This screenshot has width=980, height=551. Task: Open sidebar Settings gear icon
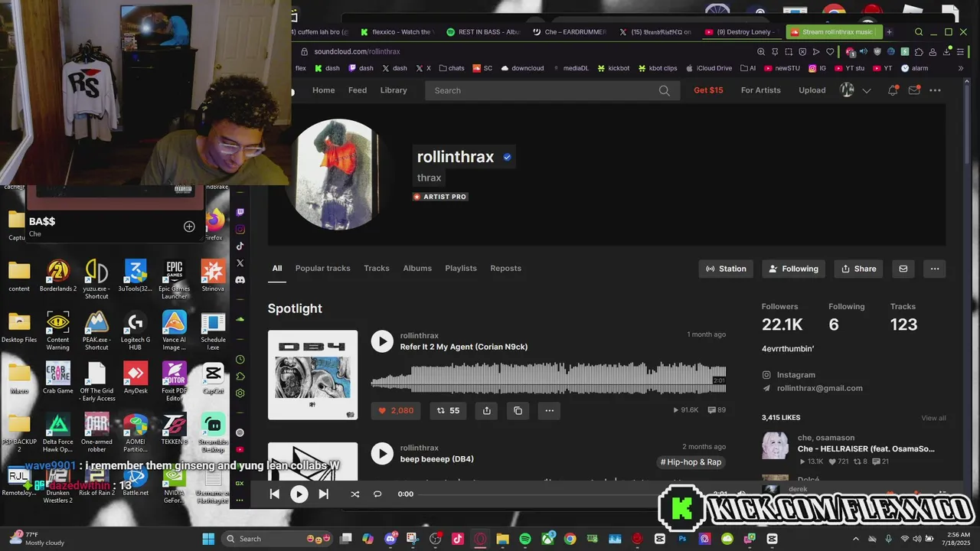pyautogui.click(x=240, y=393)
